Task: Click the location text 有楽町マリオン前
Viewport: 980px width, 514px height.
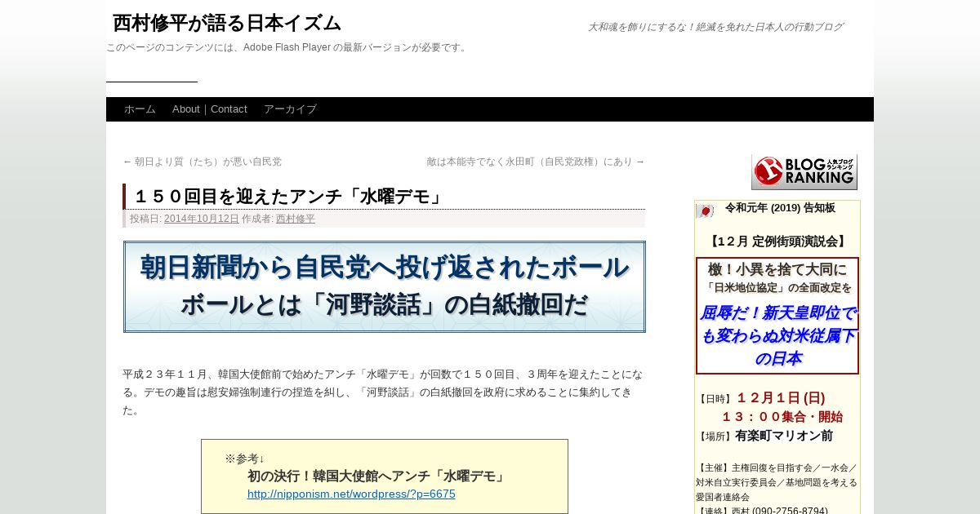Action: pos(784,436)
